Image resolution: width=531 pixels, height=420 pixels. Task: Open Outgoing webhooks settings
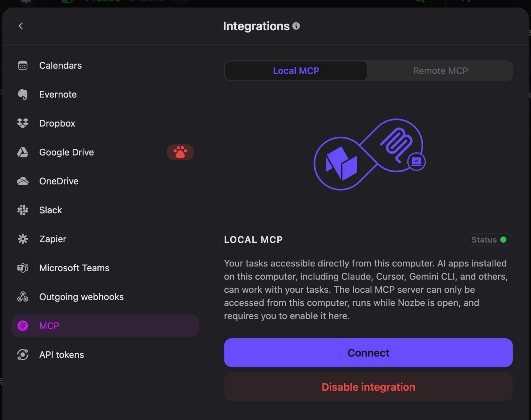click(x=105, y=297)
